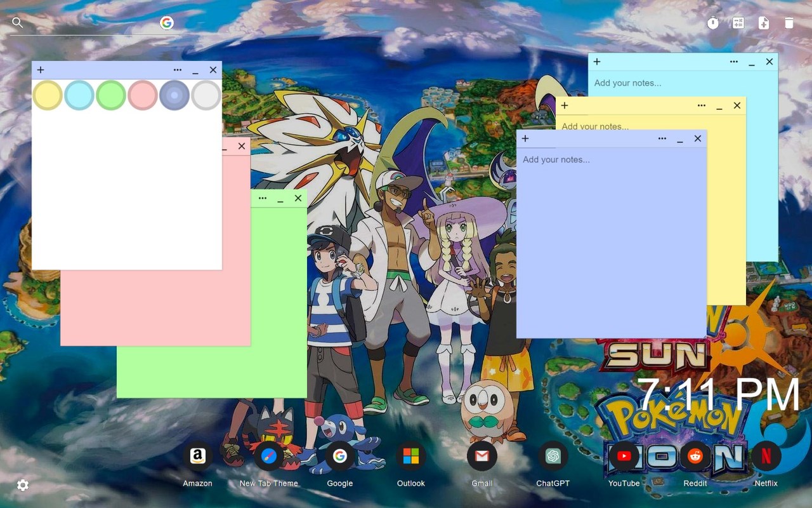Launch the ChatGPT shortcut
Screen dimensions: 812x508
[553, 456]
